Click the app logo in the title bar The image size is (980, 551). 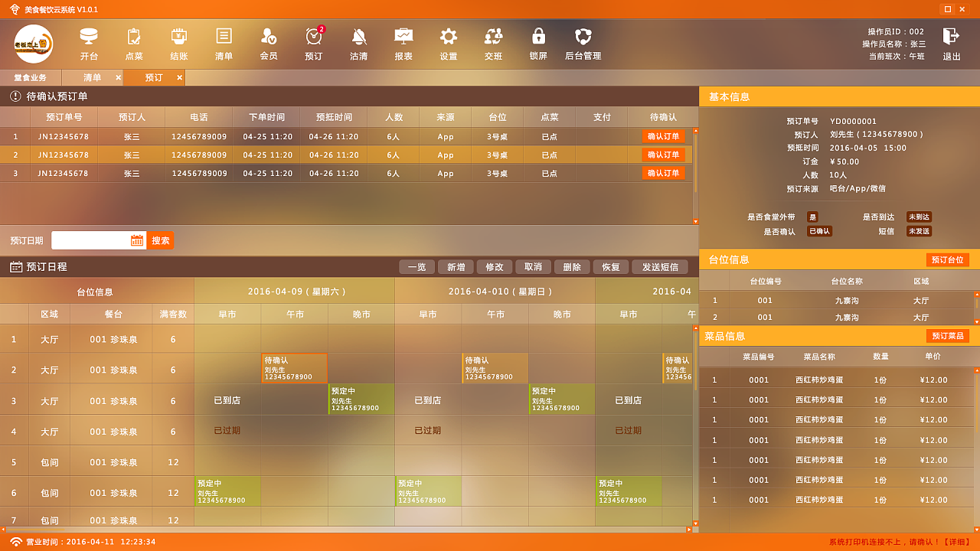point(14,9)
